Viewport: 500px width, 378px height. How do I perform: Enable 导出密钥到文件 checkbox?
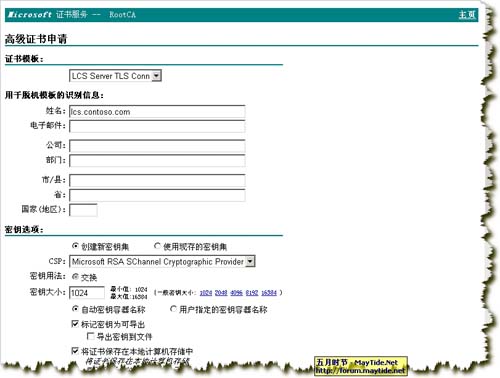(90, 336)
